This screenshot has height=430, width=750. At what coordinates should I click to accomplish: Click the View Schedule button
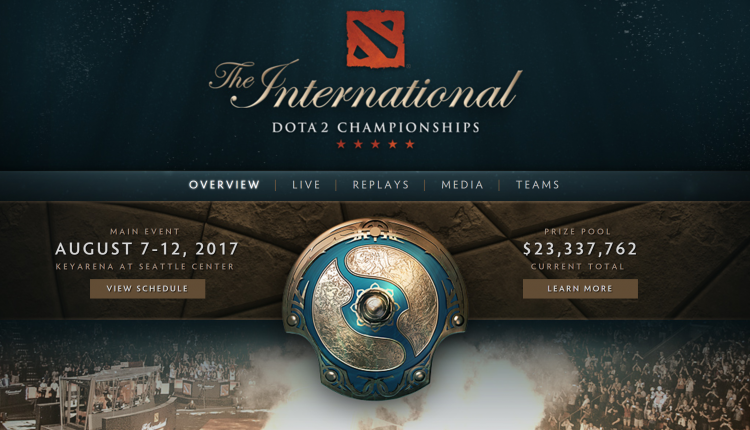coord(147,288)
